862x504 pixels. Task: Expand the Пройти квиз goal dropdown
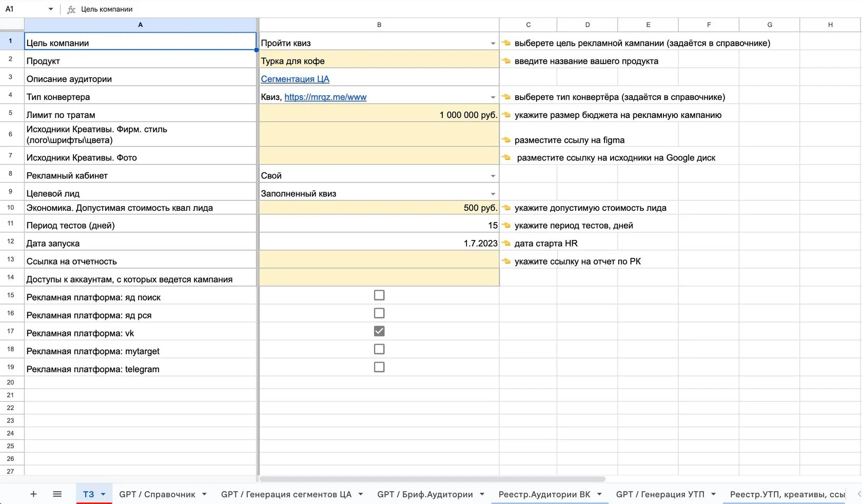(493, 44)
